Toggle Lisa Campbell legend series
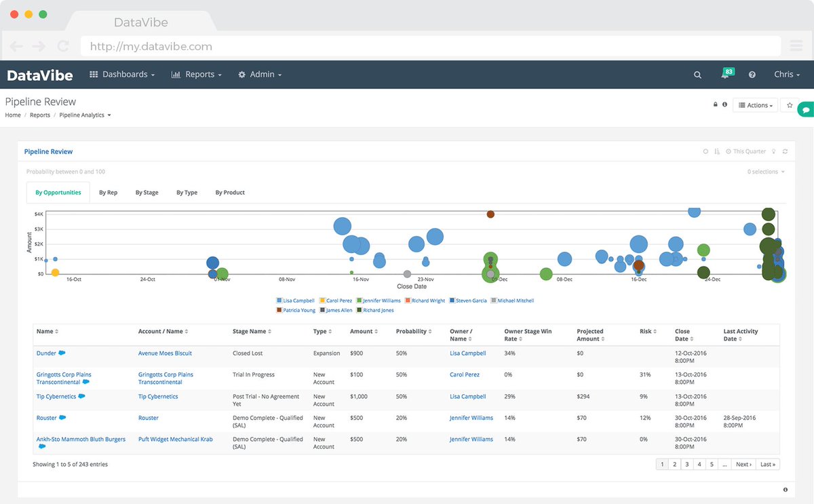 (x=295, y=301)
